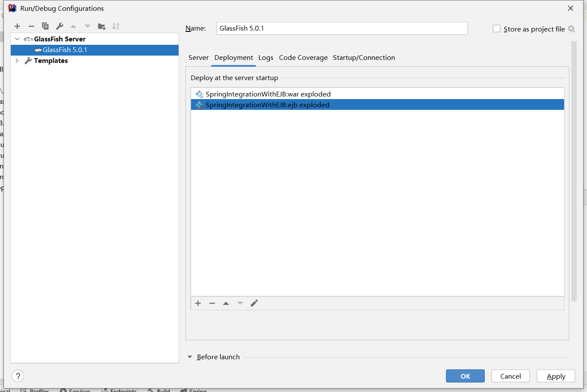Image resolution: width=587 pixels, height=392 pixels.
Task: Confirm with the OK button
Action: tap(465, 376)
